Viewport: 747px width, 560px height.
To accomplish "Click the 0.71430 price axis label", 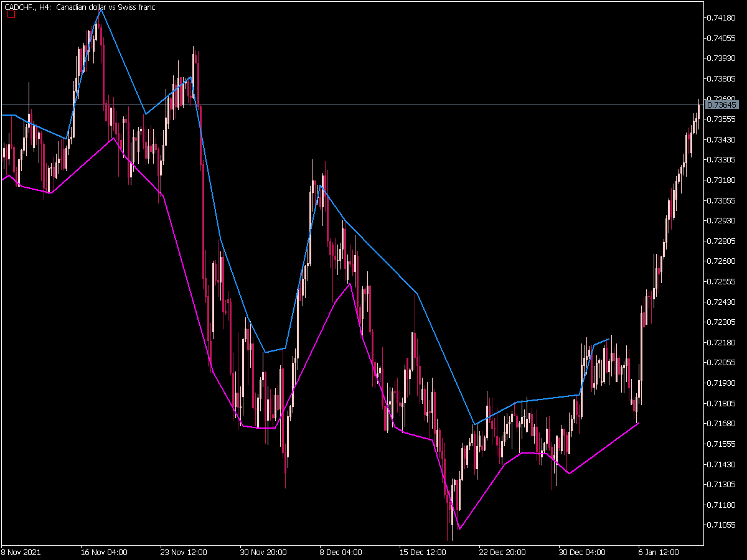I will (722, 464).
